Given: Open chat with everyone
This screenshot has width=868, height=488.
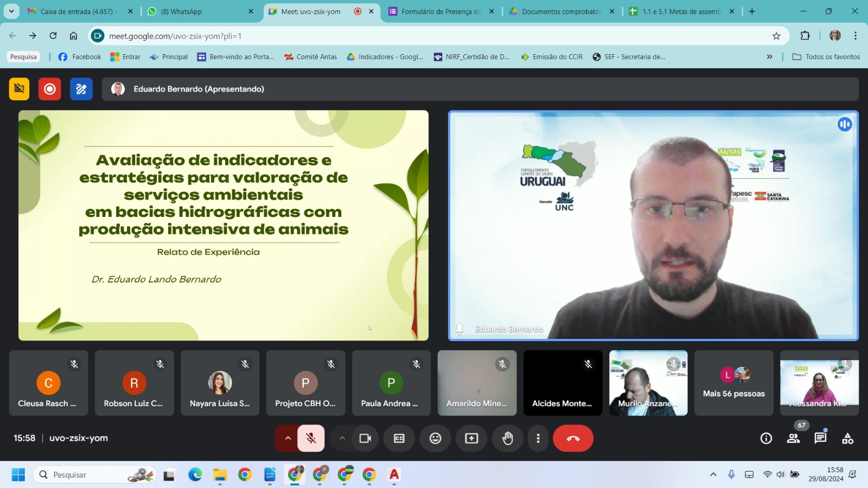Looking at the screenshot, I should point(820,438).
